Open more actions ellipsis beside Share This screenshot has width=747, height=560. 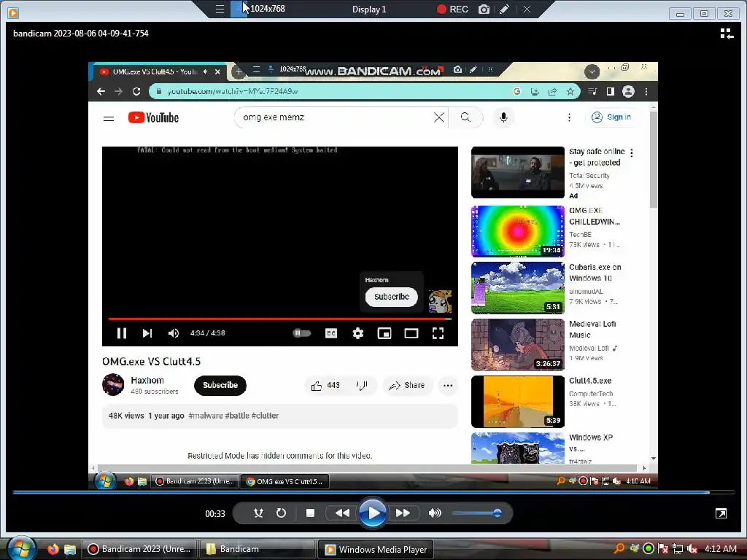(x=448, y=385)
